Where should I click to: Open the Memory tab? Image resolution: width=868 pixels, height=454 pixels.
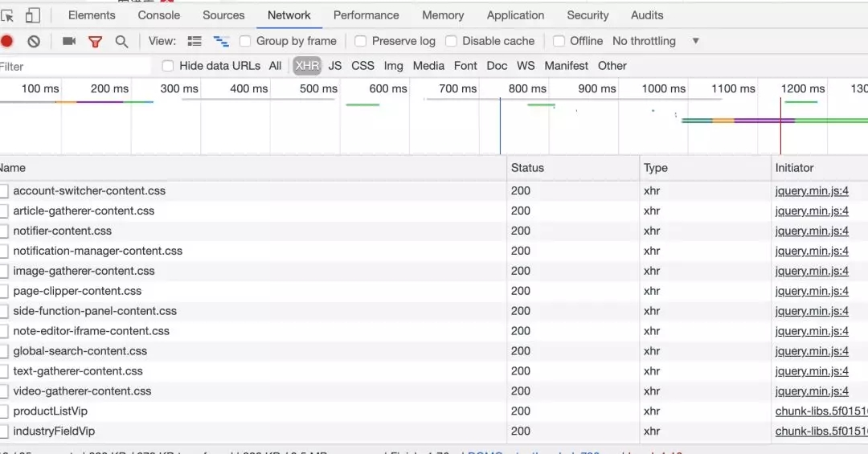pos(443,15)
